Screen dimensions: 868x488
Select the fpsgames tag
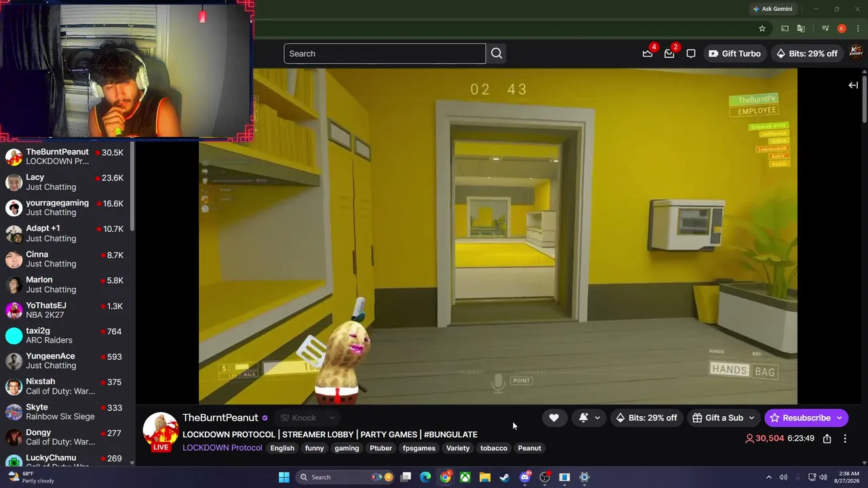[x=419, y=448]
